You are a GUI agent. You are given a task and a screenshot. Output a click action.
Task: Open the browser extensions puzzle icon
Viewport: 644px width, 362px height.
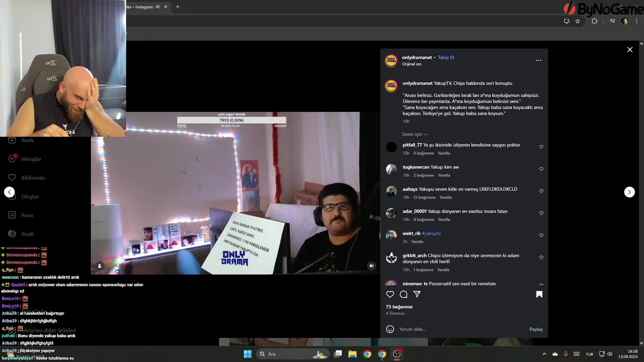click(594, 21)
